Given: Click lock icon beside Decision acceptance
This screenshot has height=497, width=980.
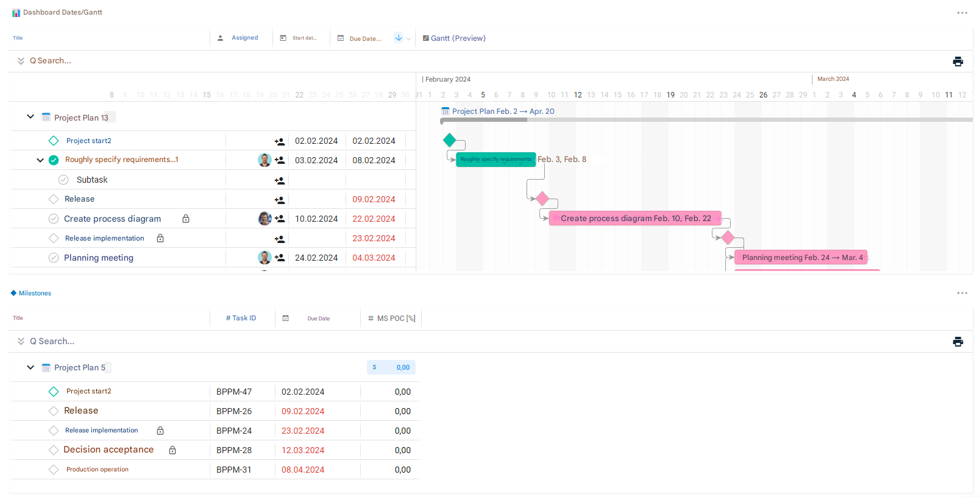Looking at the screenshot, I should [172, 450].
